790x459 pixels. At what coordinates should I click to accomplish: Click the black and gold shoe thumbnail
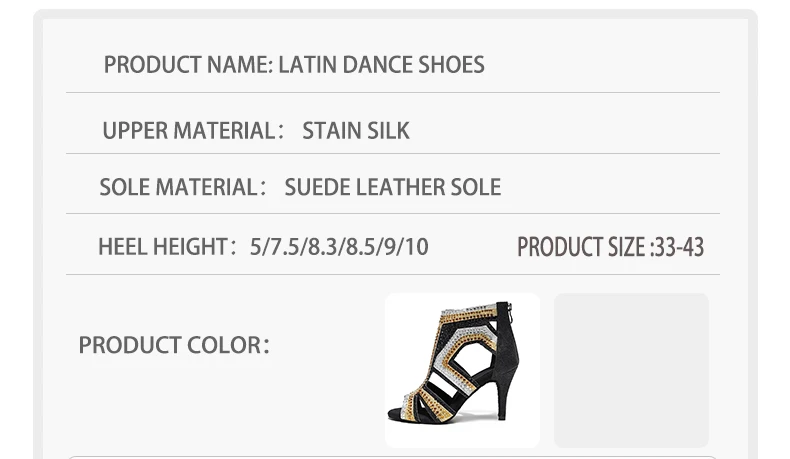pyautogui.click(x=462, y=370)
